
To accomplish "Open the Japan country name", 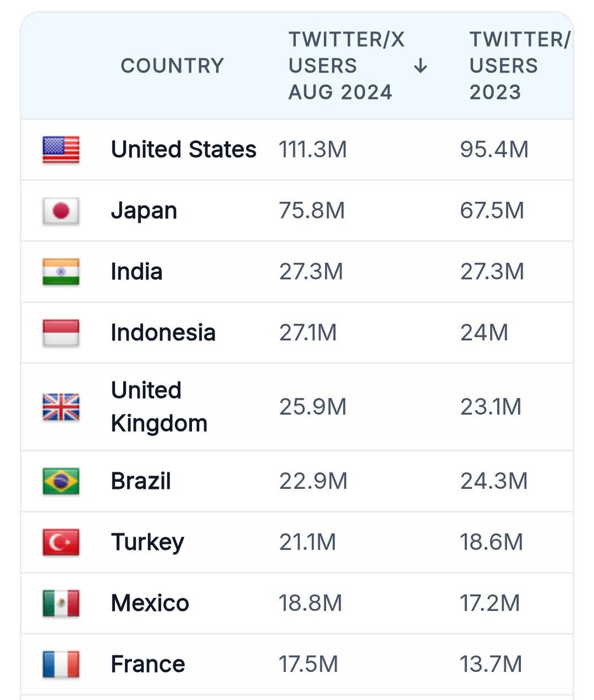I will 144,211.
